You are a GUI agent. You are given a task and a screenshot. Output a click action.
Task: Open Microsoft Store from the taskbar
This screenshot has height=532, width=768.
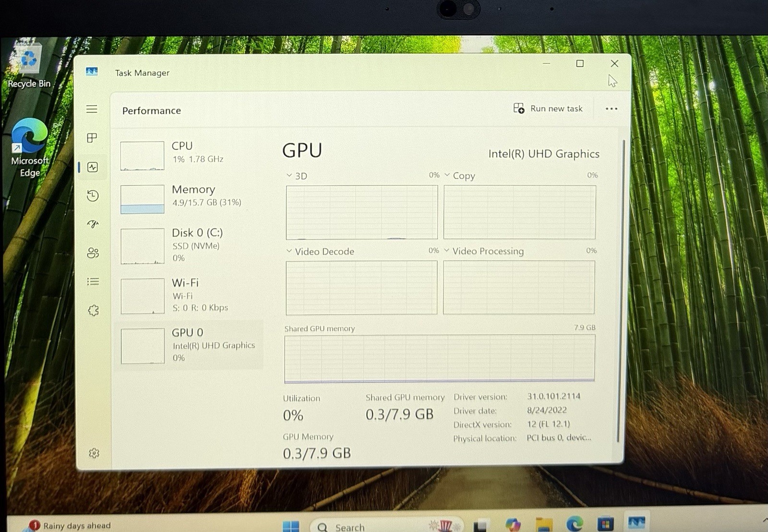(605, 523)
